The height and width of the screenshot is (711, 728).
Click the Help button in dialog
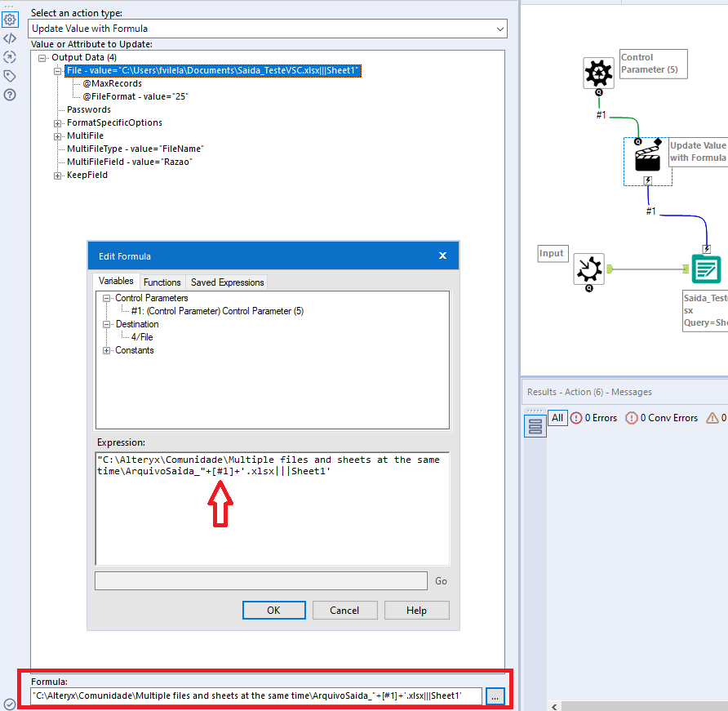[416, 611]
